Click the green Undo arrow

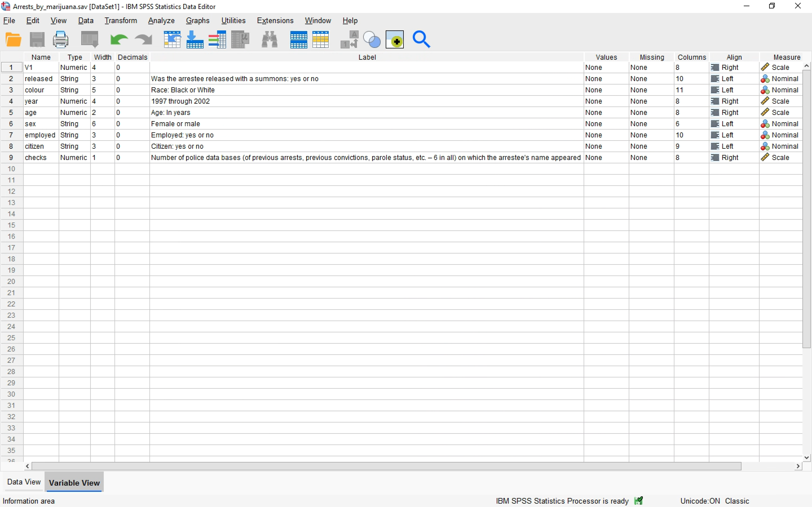[119, 39]
